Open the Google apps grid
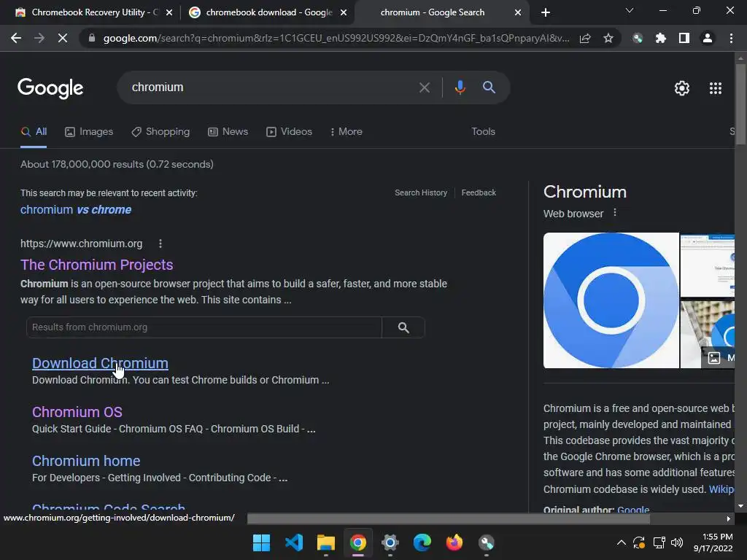 point(715,88)
